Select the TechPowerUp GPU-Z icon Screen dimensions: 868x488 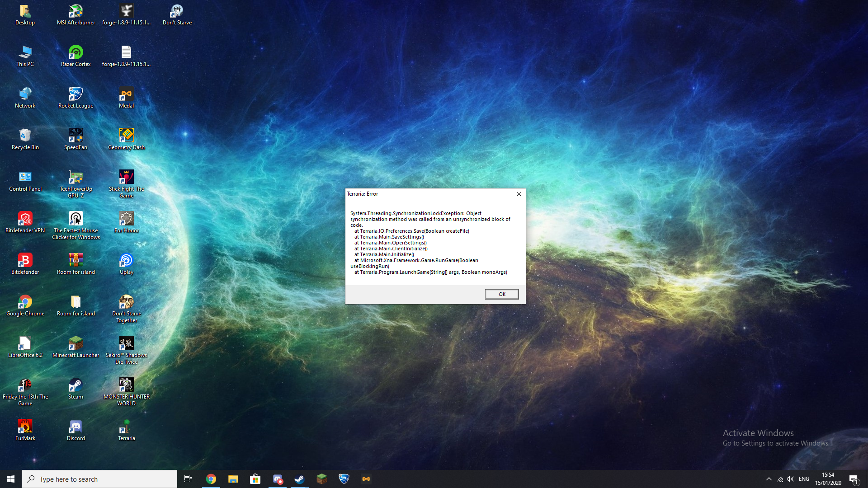tap(76, 184)
